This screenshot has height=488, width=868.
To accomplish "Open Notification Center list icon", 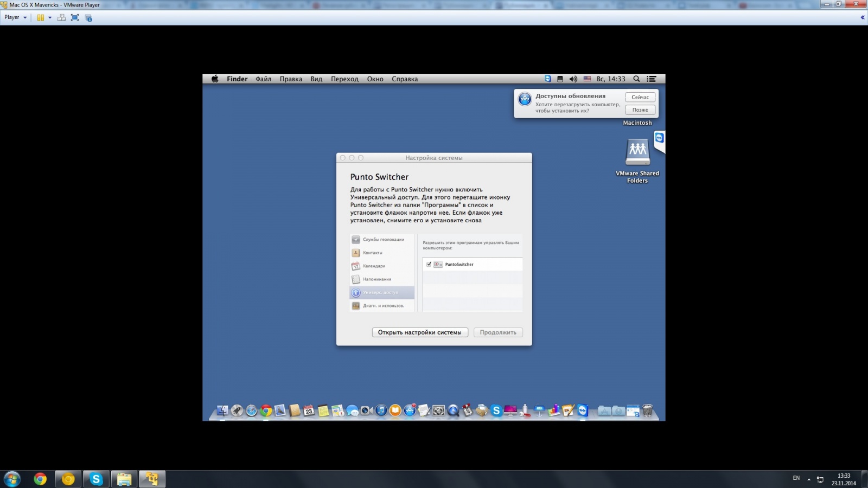I will point(652,79).
